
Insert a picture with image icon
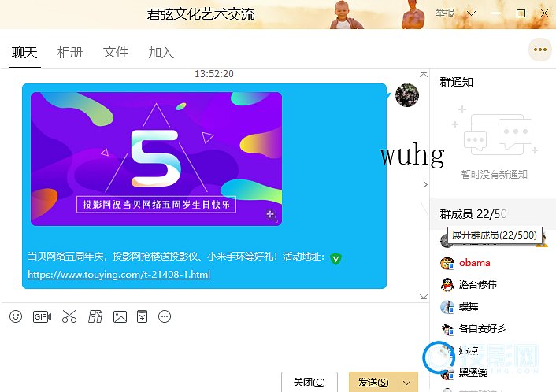click(x=120, y=316)
